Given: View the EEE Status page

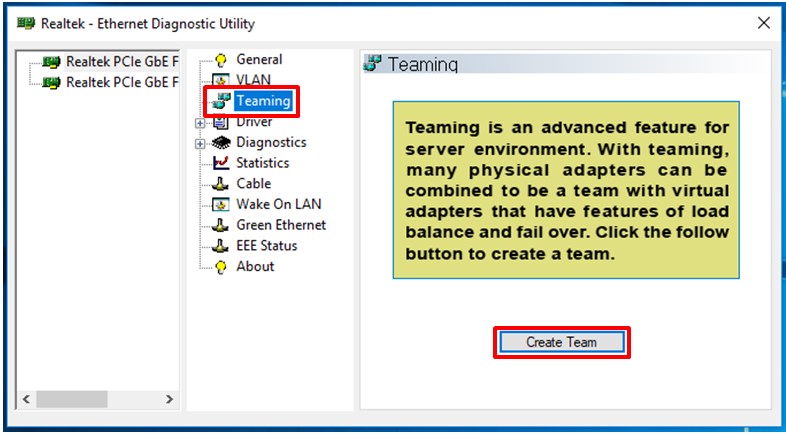Looking at the screenshot, I should (267, 246).
